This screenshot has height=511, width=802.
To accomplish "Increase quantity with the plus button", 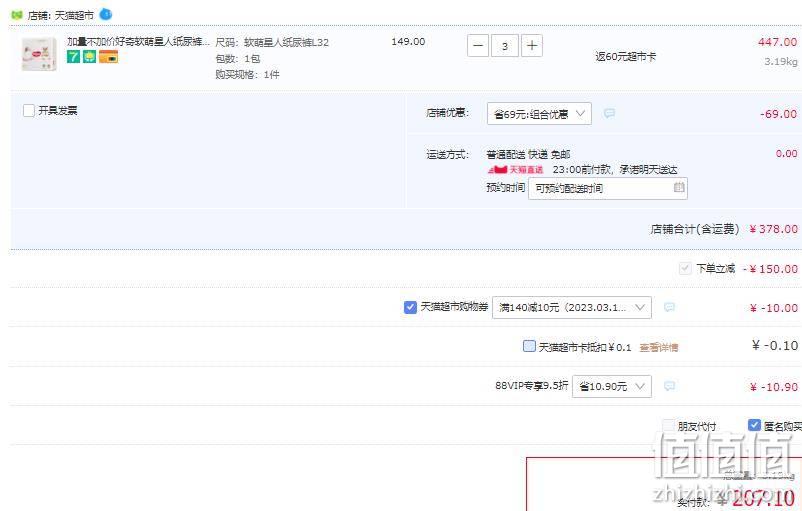I will coord(532,46).
